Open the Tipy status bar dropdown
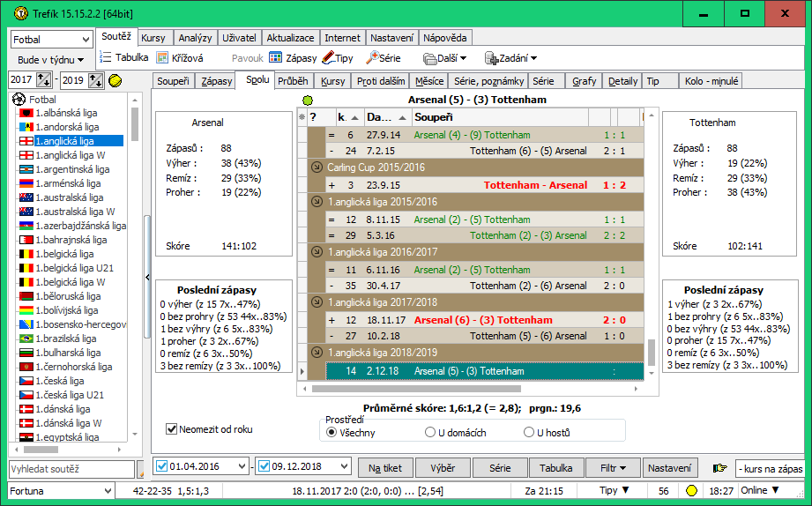 coord(615,490)
